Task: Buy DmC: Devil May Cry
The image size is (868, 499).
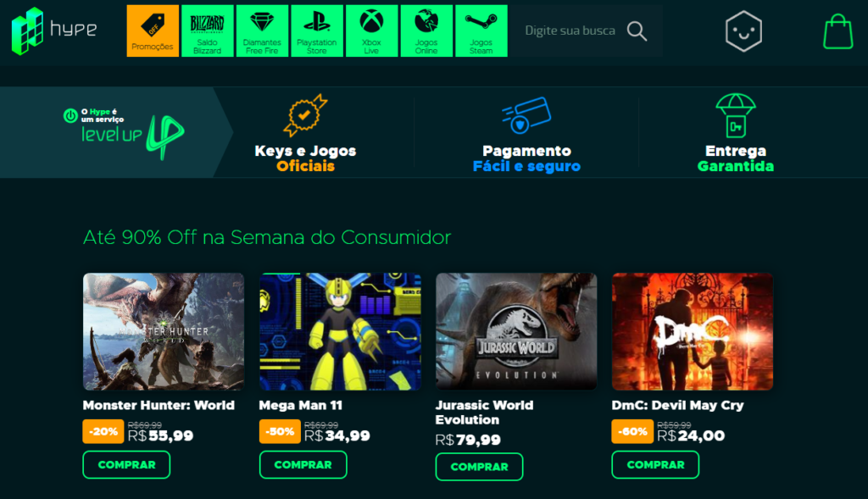Action: tap(655, 465)
